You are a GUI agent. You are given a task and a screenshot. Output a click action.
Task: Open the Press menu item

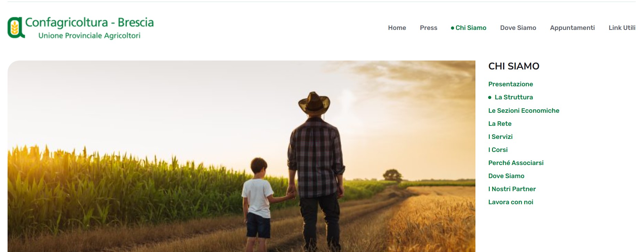click(428, 28)
